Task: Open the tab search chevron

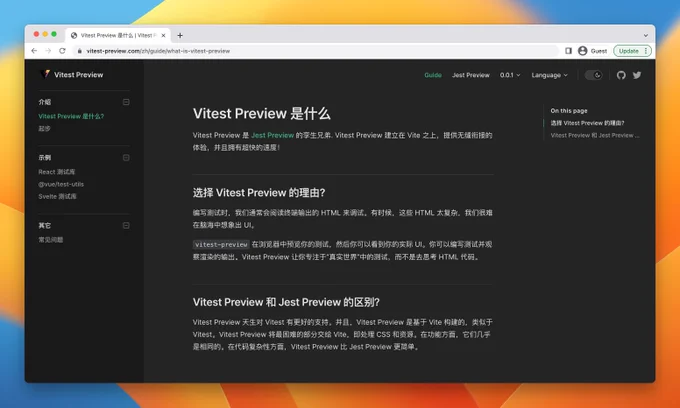Action: coord(645,36)
